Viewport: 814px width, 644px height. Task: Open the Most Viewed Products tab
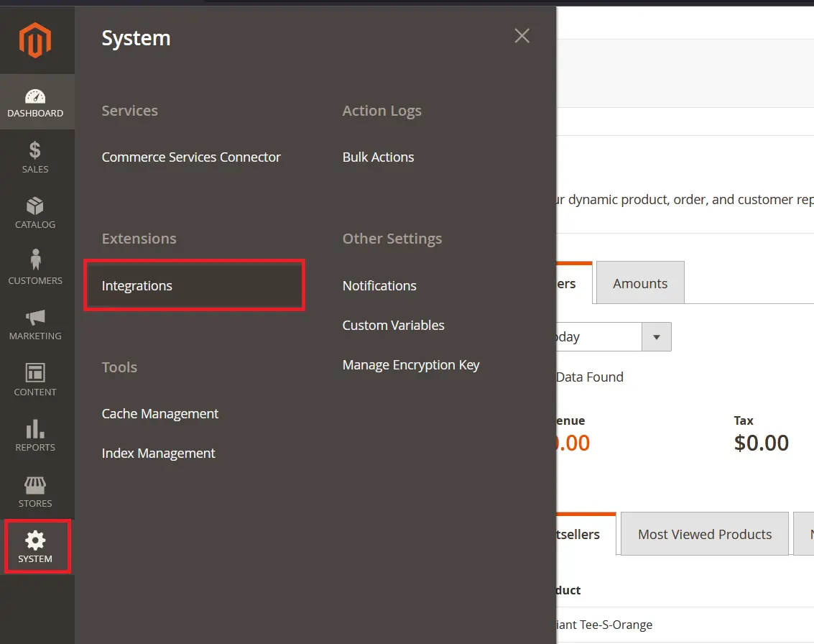click(x=704, y=534)
